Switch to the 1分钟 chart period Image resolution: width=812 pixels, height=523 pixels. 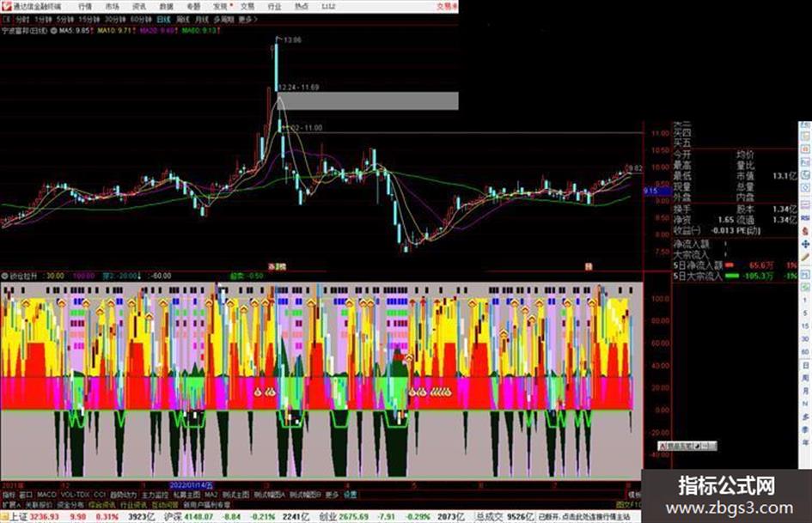(43, 19)
